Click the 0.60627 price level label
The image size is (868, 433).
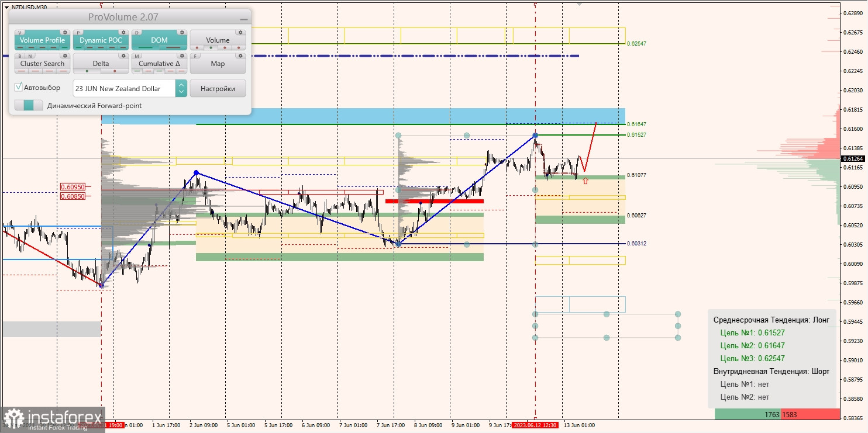pyautogui.click(x=636, y=215)
